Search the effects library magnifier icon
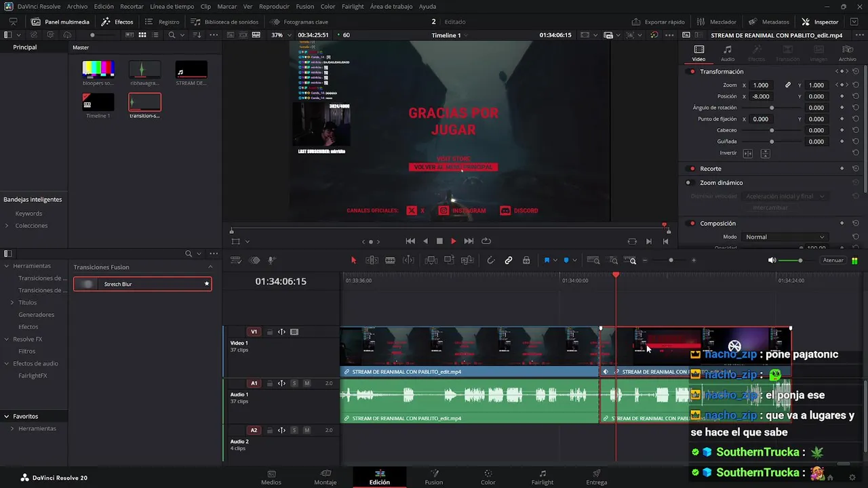The image size is (868, 488). tap(189, 253)
